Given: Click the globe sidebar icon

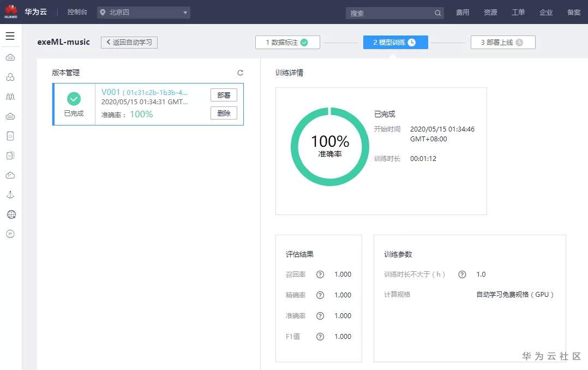Looking at the screenshot, I should click(x=11, y=214).
